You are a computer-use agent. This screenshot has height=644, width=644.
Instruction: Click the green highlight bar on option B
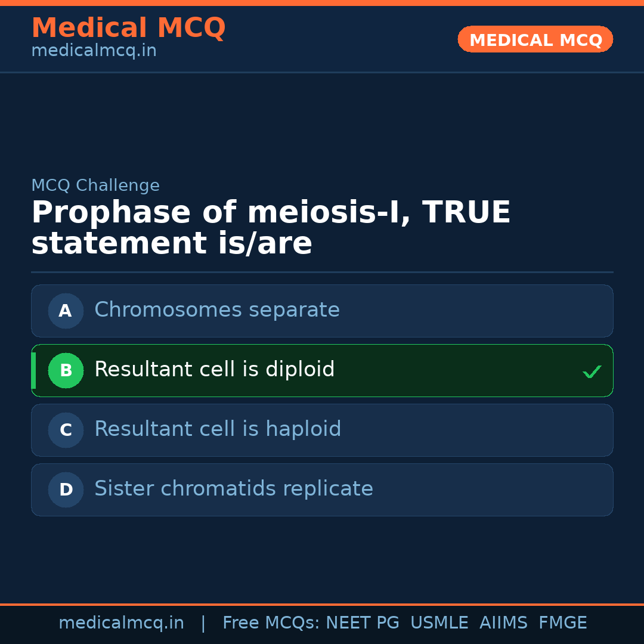pyautogui.click(x=33, y=370)
